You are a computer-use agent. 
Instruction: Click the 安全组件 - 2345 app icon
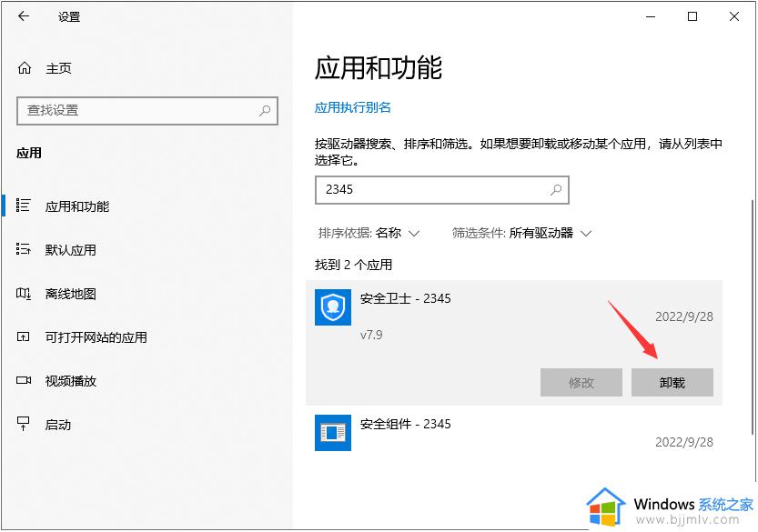(x=333, y=433)
